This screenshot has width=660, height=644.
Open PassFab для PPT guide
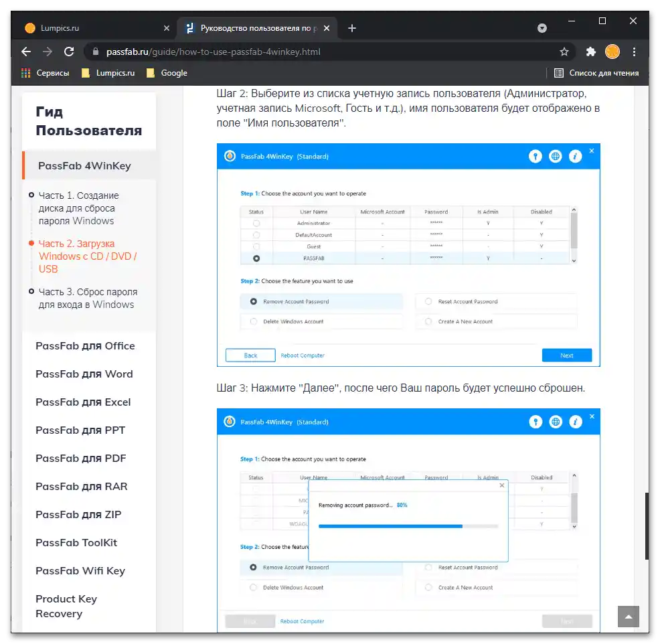tap(80, 430)
